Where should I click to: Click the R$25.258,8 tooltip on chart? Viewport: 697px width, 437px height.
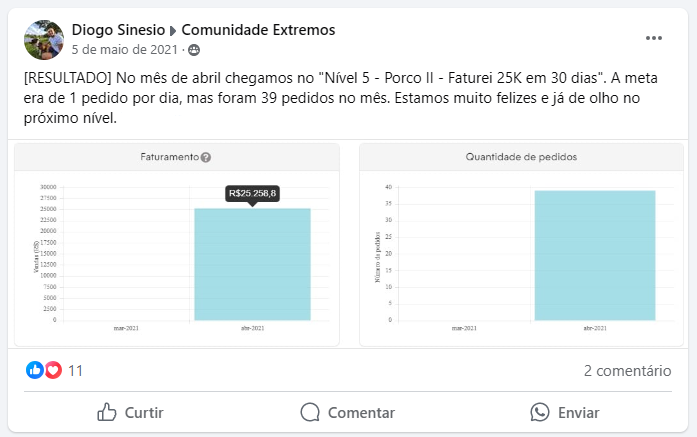[x=252, y=194]
